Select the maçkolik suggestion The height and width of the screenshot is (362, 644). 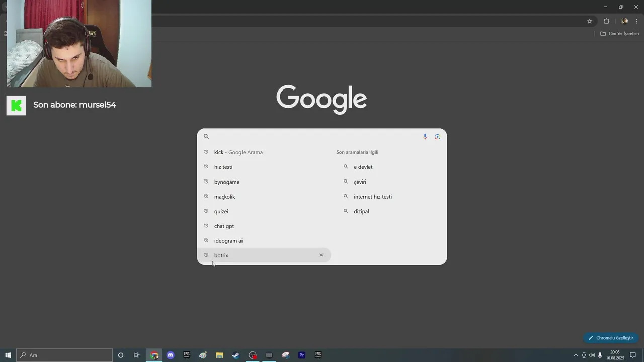coord(264,197)
